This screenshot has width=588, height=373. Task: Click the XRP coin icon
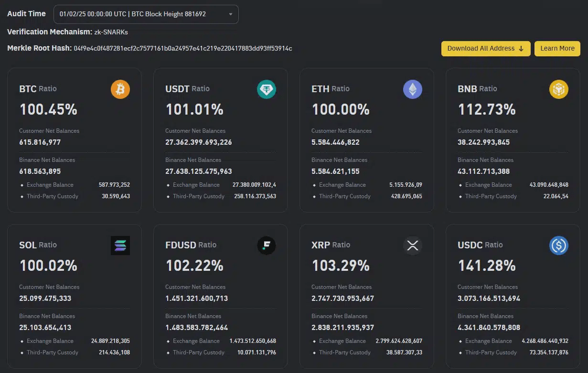(x=412, y=245)
